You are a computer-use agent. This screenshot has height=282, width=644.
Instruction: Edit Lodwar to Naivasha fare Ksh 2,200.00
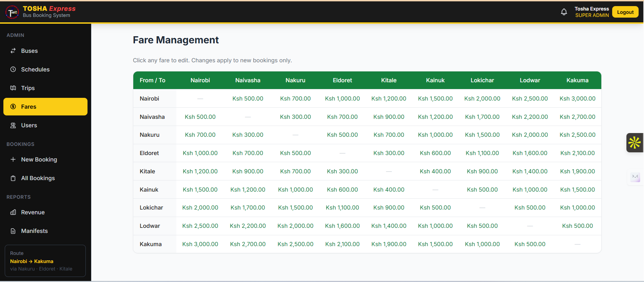[248, 226]
